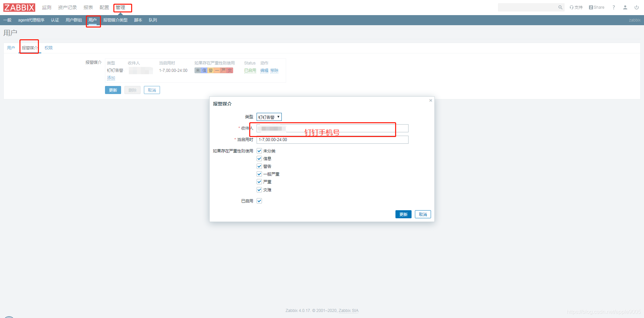Click the 收件人 input field
Image resolution: width=644 pixels, height=318 pixels.
point(332,128)
